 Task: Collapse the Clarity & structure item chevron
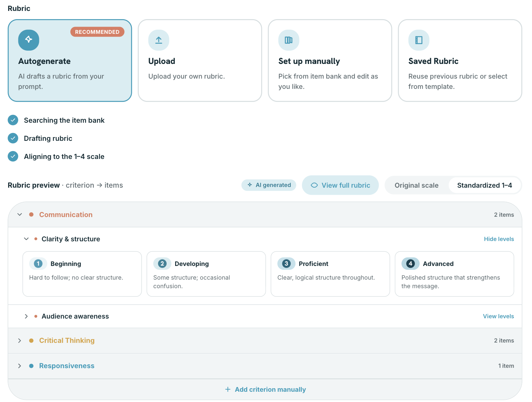26,239
